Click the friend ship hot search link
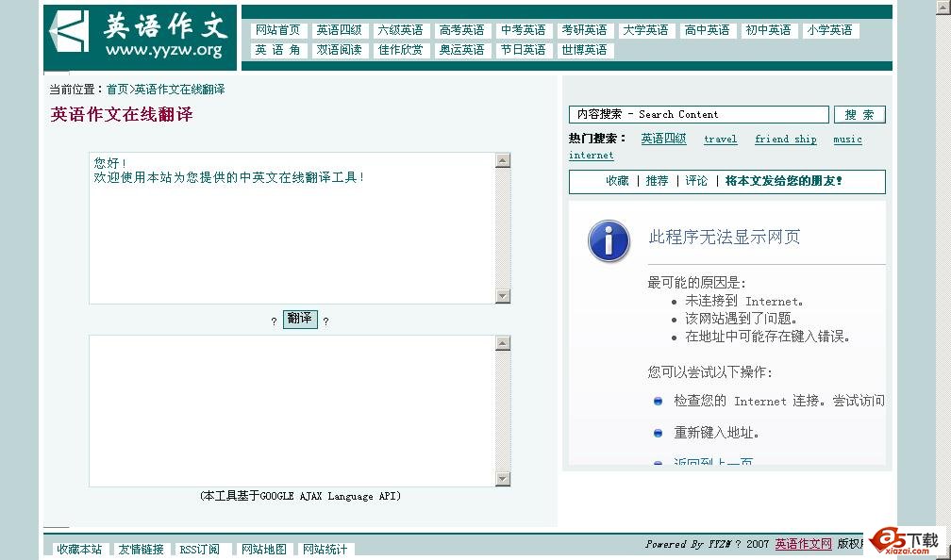Image resolution: width=951 pixels, height=560 pixels. pyautogui.click(x=786, y=139)
